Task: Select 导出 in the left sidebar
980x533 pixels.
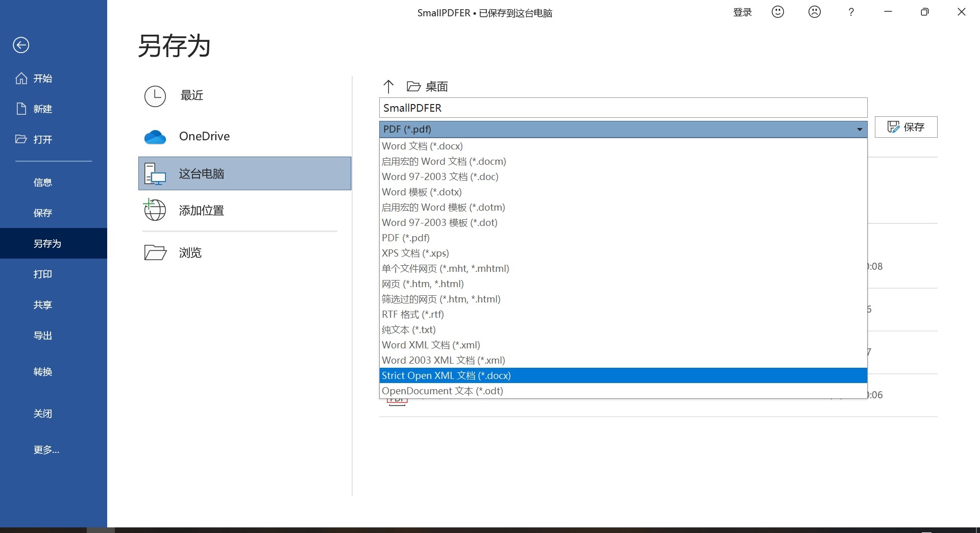Action: (43, 336)
